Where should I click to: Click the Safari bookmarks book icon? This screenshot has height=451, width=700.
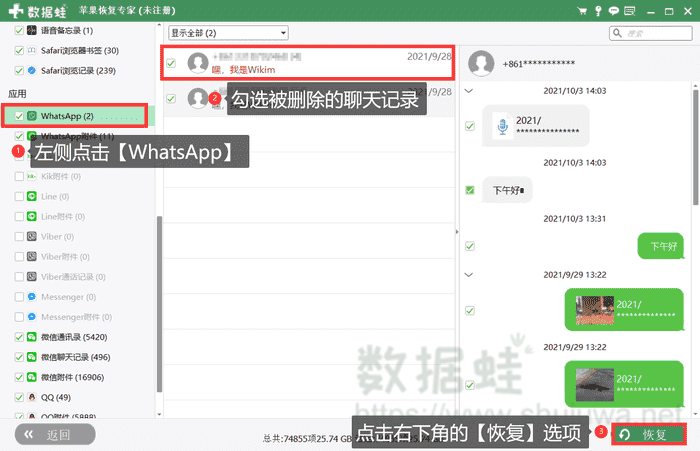point(32,50)
